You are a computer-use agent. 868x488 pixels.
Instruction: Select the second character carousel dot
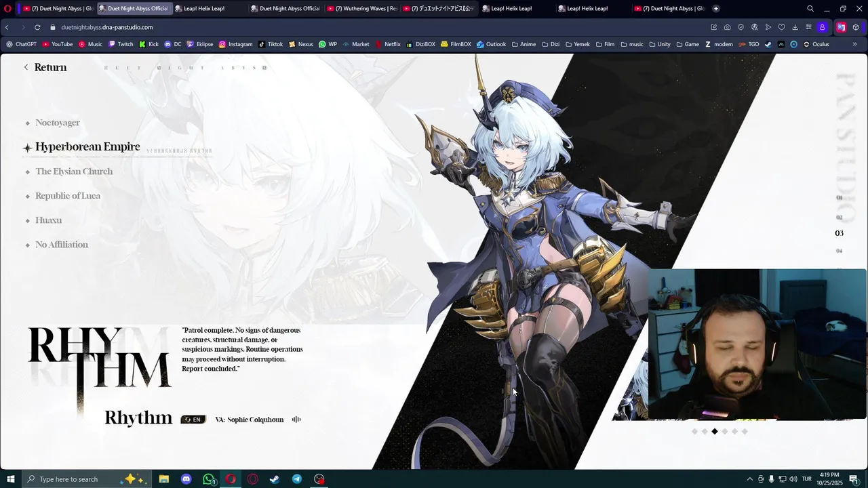705,431
